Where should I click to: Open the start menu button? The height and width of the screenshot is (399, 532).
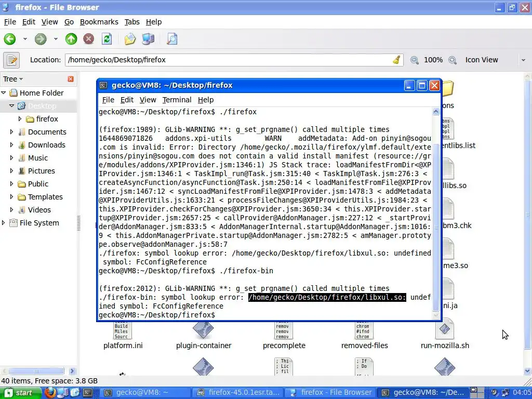pyautogui.click(x=20, y=393)
